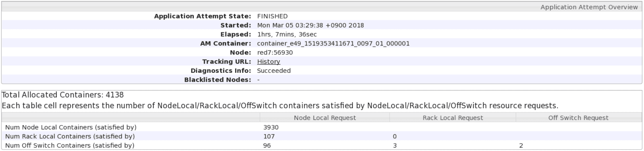The height and width of the screenshot is (151, 644).
Task: Click the Total Allocated Containers text
Action: pos(63,95)
